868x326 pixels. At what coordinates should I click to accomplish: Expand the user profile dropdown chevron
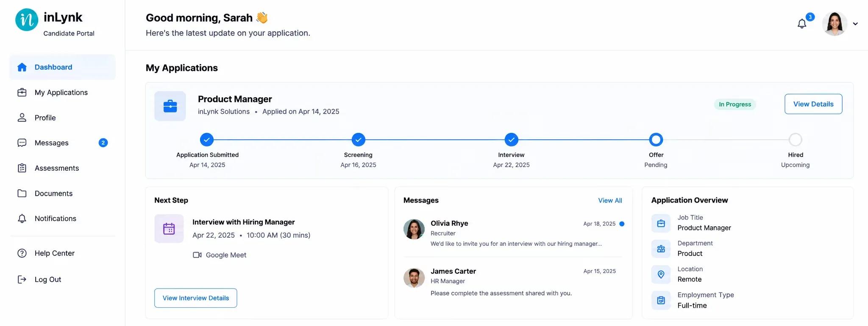(855, 24)
